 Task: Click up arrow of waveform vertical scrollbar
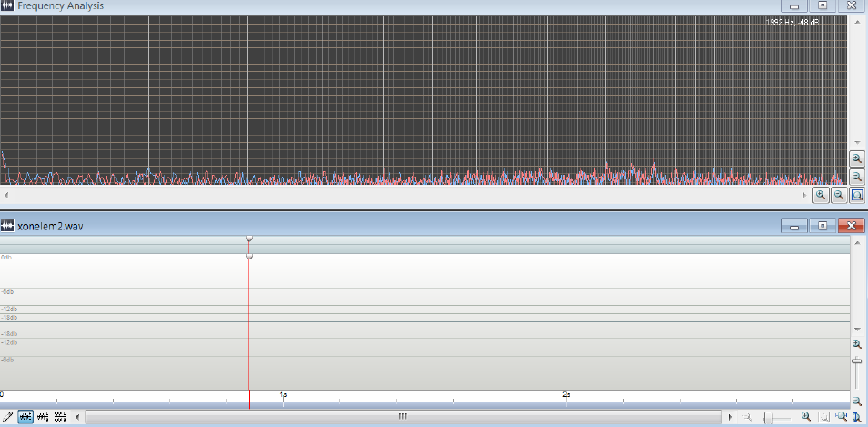(x=857, y=242)
